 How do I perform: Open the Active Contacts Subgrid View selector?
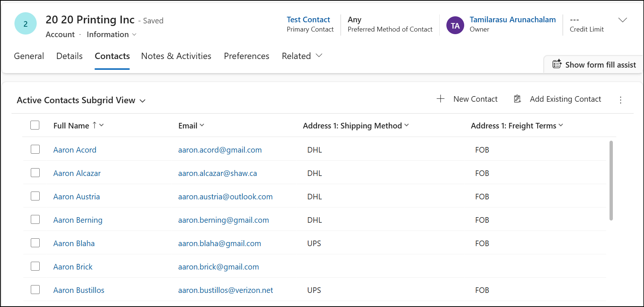click(81, 100)
